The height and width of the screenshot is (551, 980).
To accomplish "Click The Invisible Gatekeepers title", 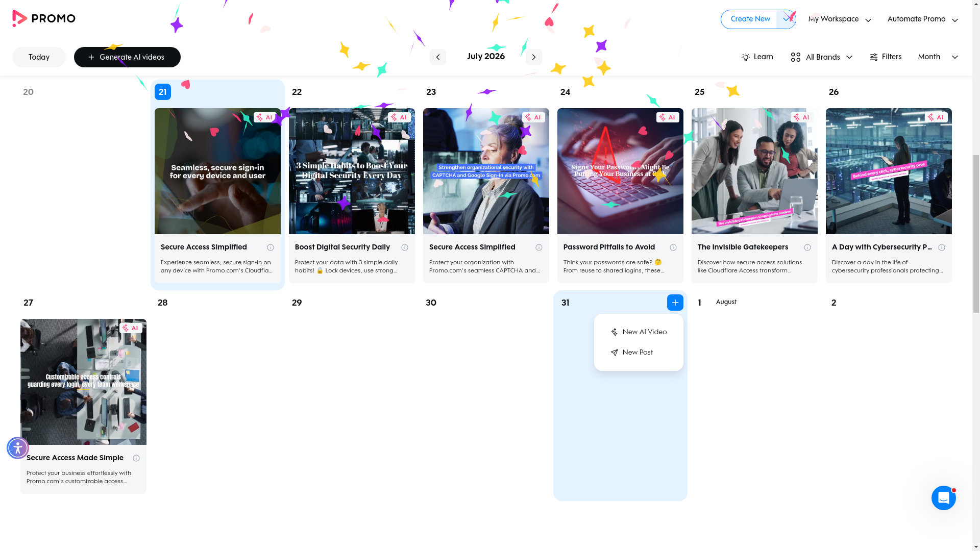I will point(743,247).
